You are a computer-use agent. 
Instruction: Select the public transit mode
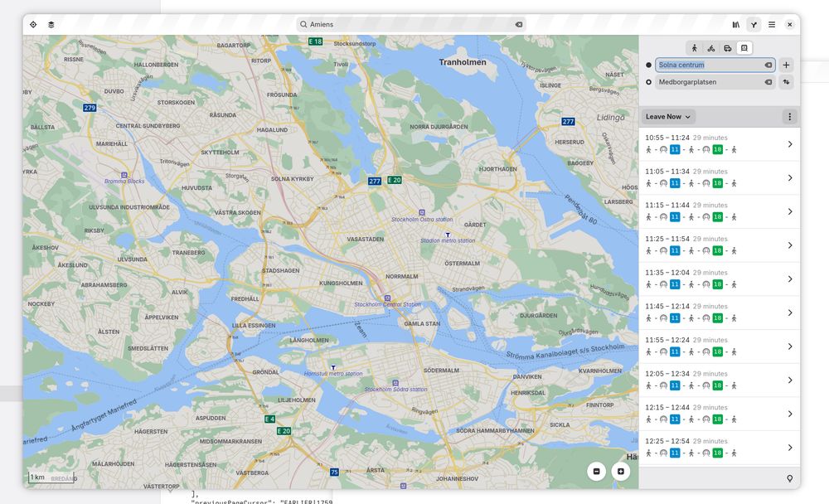(744, 47)
